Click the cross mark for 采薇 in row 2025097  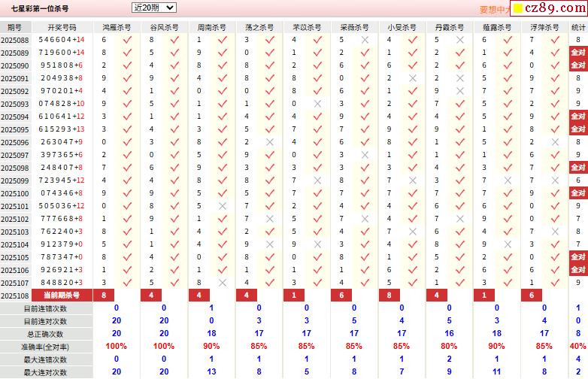(365, 155)
